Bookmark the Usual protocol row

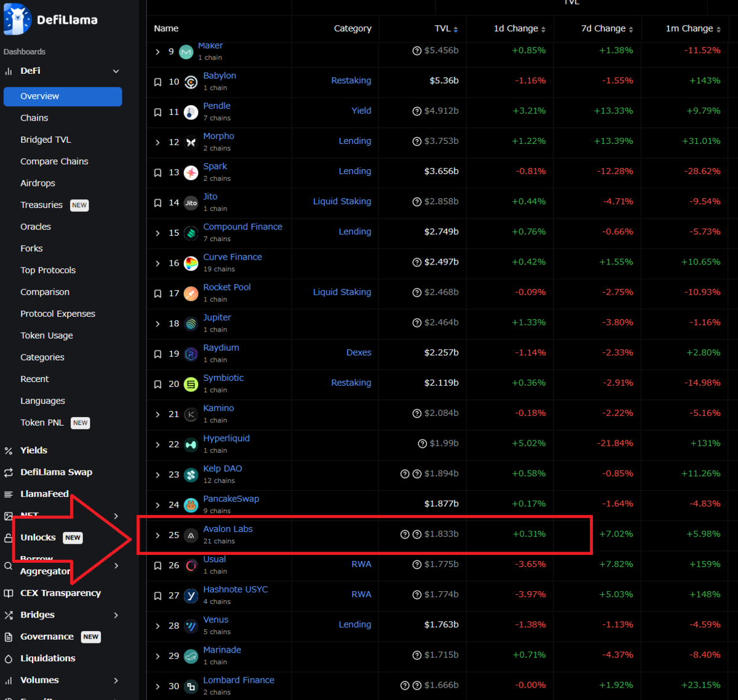click(x=158, y=565)
